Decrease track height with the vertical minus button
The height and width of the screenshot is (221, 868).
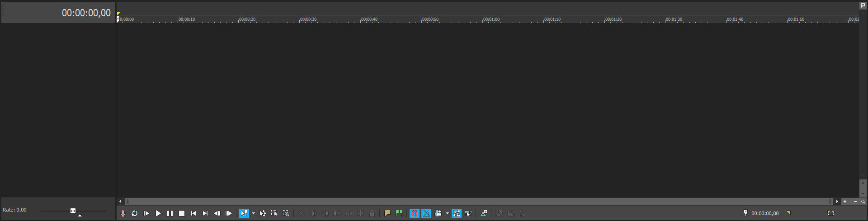click(863, 193)
